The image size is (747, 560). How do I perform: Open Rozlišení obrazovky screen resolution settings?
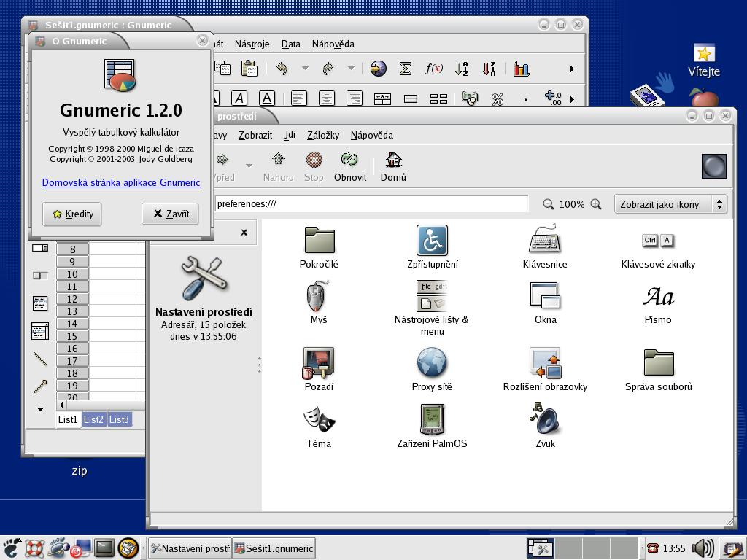point(545,370)
